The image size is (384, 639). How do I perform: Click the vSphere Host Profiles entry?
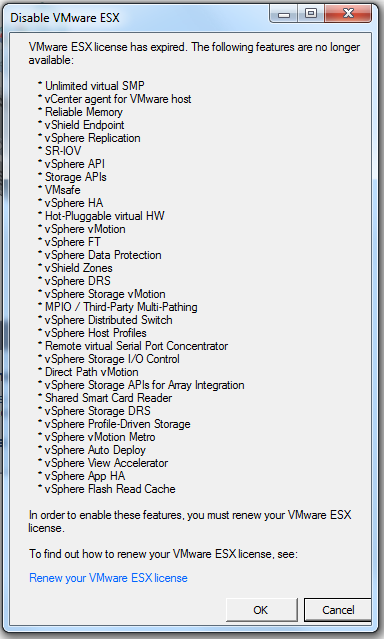[95, 334]
